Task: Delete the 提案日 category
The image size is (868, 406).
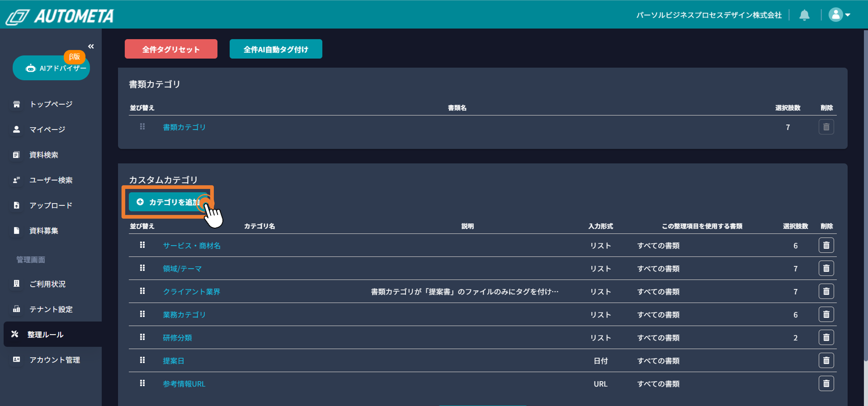Action: [826, 360]
